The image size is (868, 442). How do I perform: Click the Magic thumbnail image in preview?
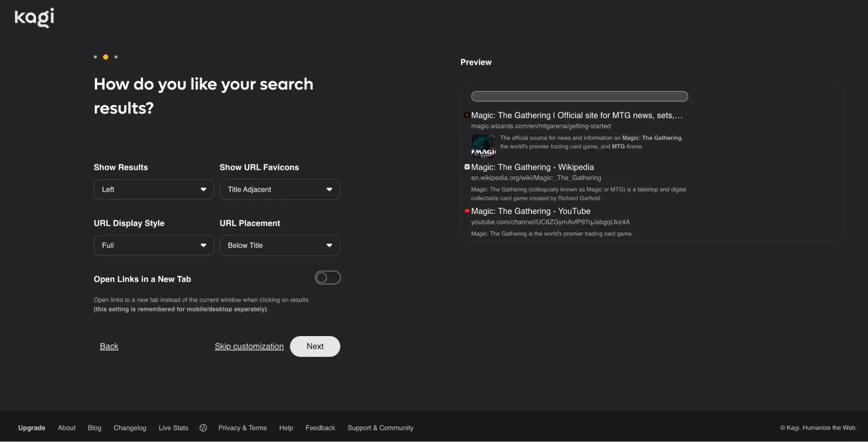pos(483,145)
